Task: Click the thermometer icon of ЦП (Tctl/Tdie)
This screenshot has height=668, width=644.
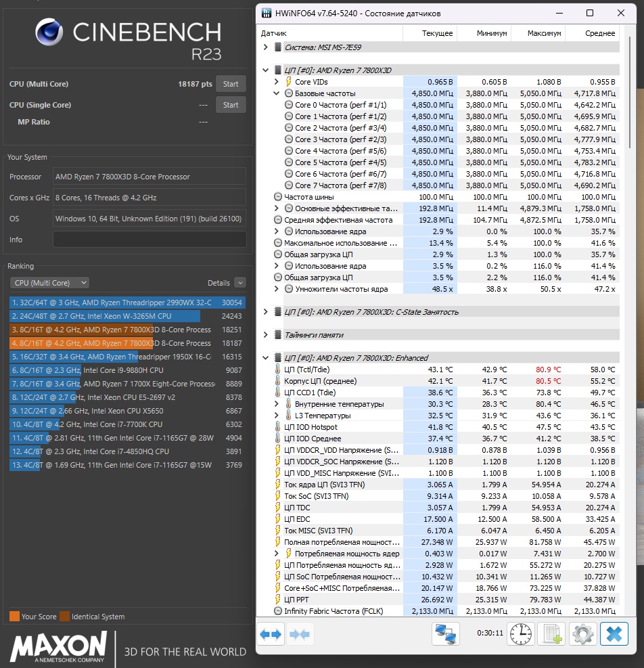Action: (278, 370)
